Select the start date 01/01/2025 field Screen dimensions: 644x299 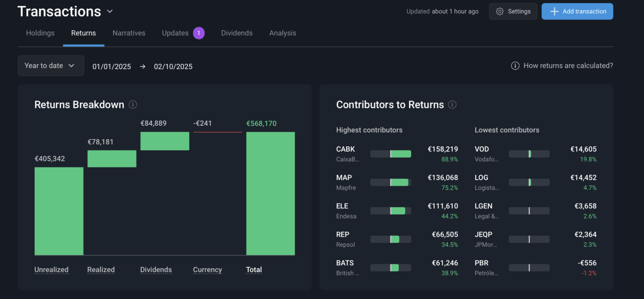pos(112,67)
